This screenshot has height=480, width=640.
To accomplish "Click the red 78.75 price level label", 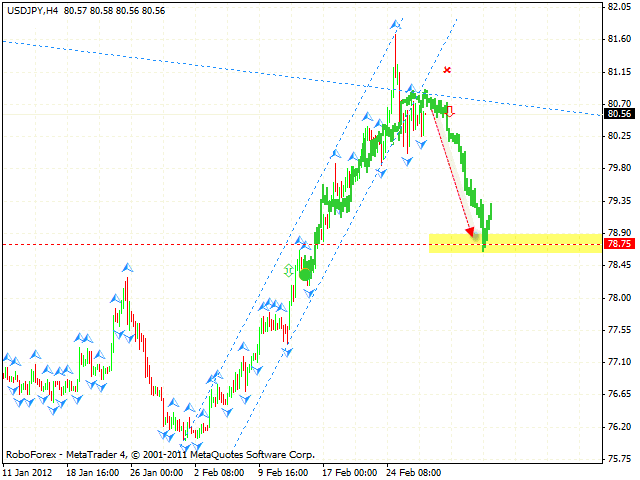I will click(x=619, y=244).
